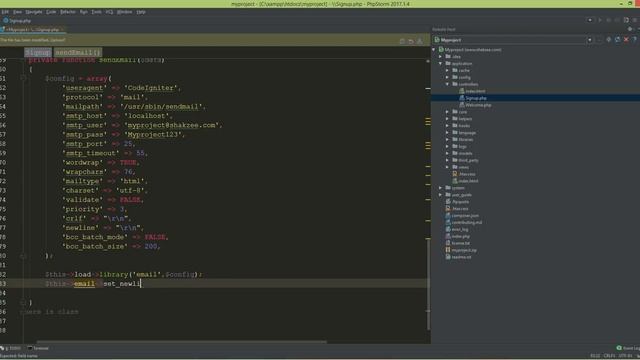Expand the config folder
The width and height of the screenshot is (640, 360).
point(447,78)
